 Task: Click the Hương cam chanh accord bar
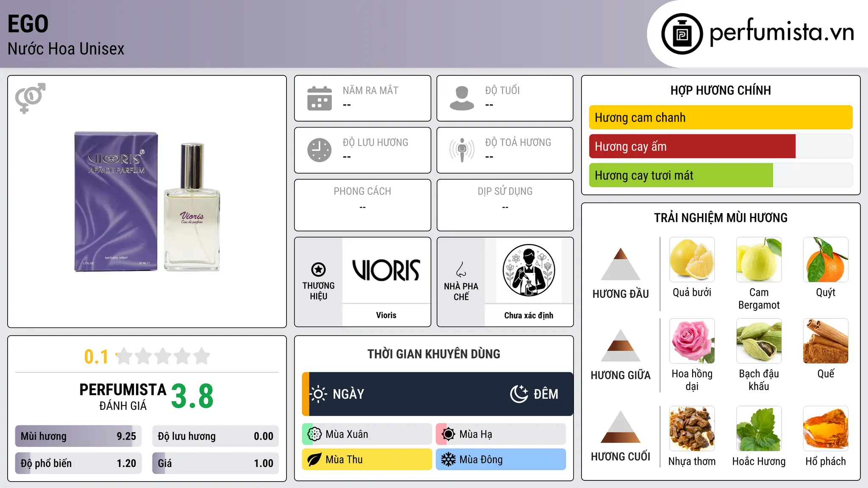(x=721, y=117)
